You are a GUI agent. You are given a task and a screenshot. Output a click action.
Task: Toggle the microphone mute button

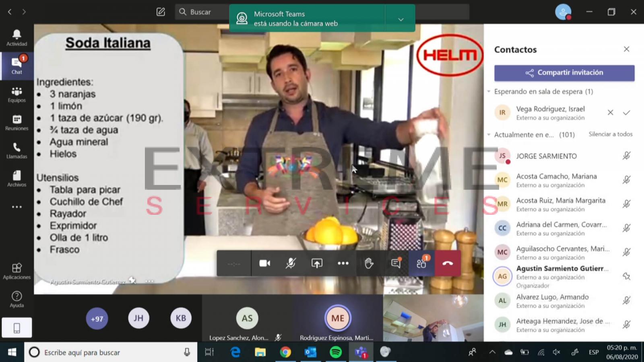coord(291,263)
